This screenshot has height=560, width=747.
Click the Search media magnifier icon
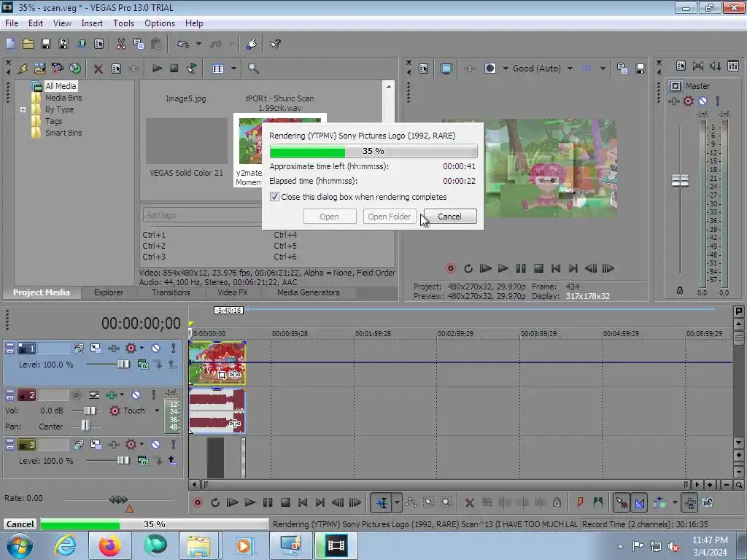pyautogui.click(x=253, y=69)
